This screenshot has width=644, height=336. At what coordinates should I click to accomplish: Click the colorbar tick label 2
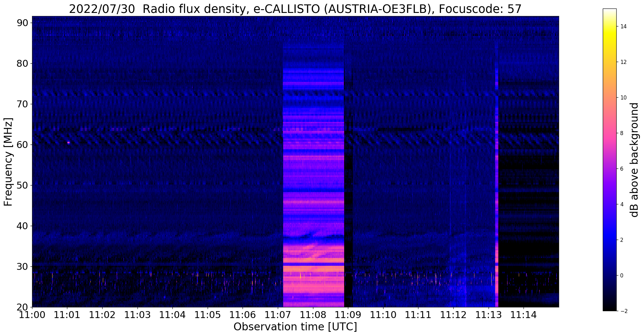point(621,240)
